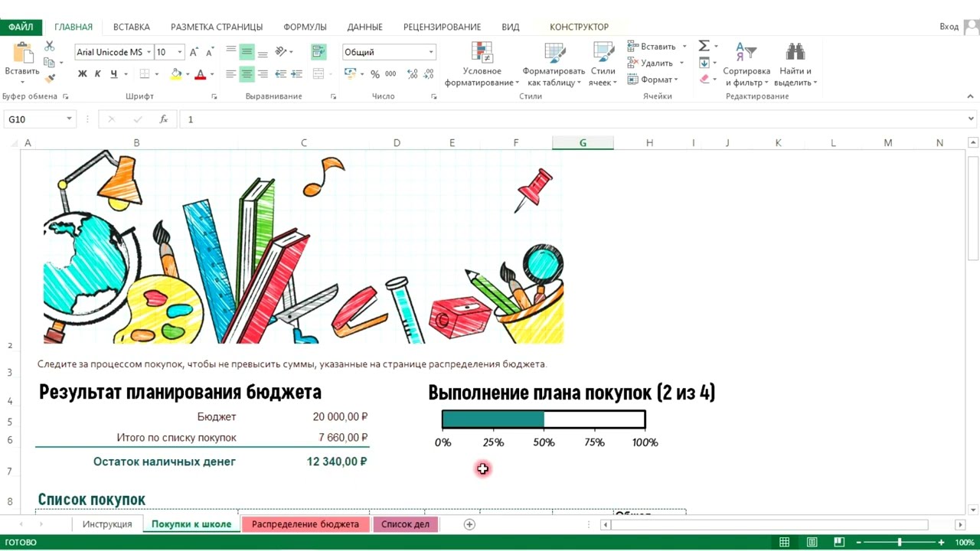Collapse the ribbon with the arrow
The width and height of the screenshot is (980, 551).
[x=972, y=96]
